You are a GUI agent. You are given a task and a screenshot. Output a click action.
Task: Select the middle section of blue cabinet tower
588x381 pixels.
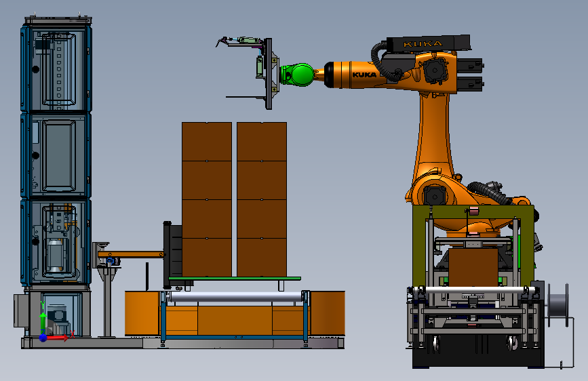56,155
